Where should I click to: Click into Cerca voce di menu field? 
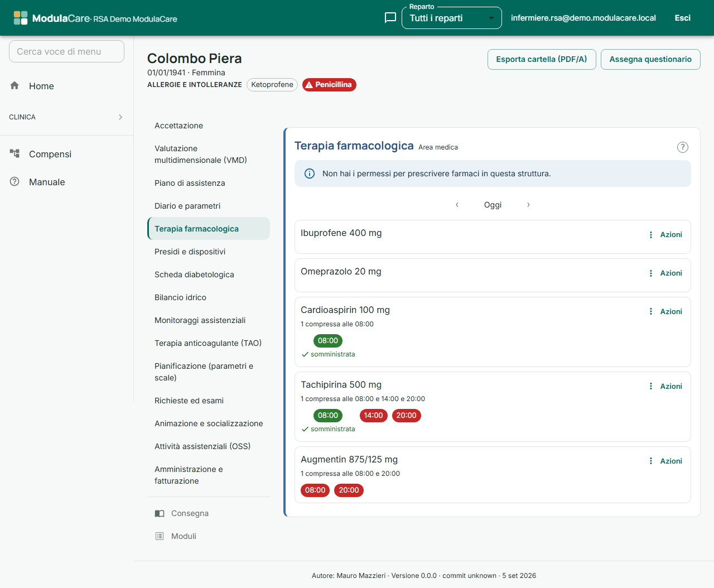click(66, 51)
